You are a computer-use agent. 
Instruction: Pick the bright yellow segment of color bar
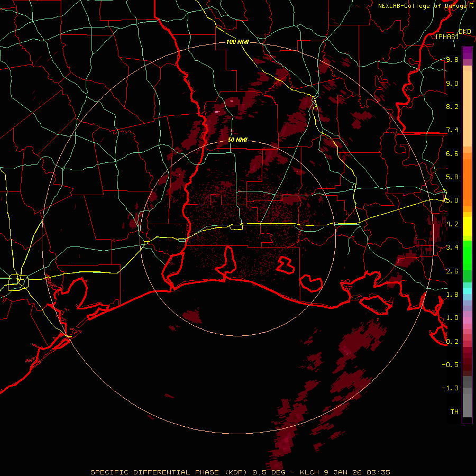tap(467, 226)
